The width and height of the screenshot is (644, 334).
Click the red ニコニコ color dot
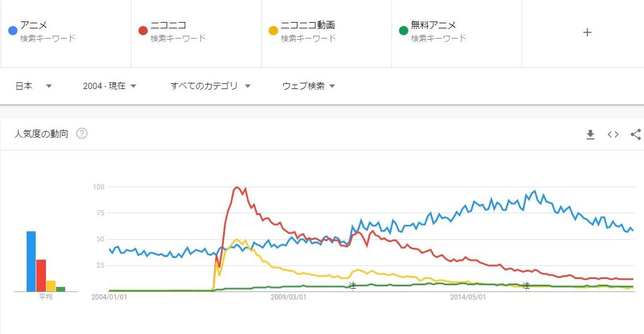click(x=143, y=31)
